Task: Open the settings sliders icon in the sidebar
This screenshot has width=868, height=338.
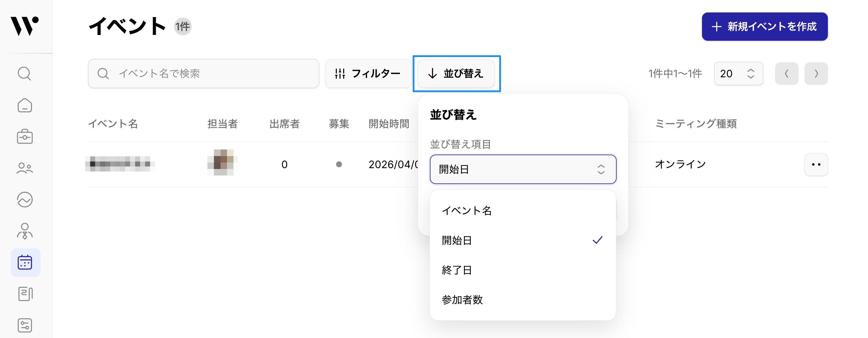Action: [25, 325]
